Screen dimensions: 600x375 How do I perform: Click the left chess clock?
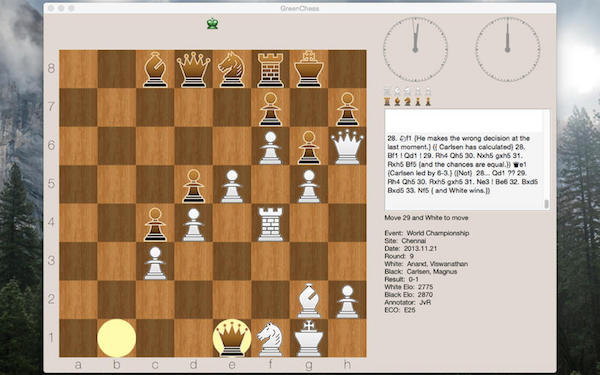coord(415,49)
